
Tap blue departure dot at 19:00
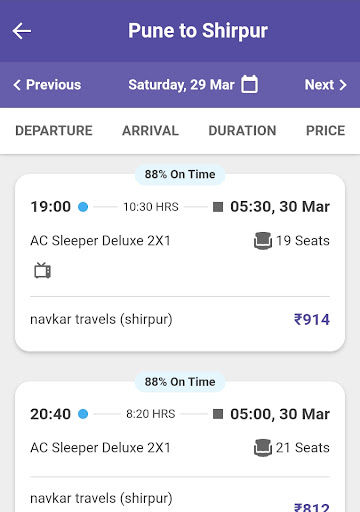[x=83, y=207]
